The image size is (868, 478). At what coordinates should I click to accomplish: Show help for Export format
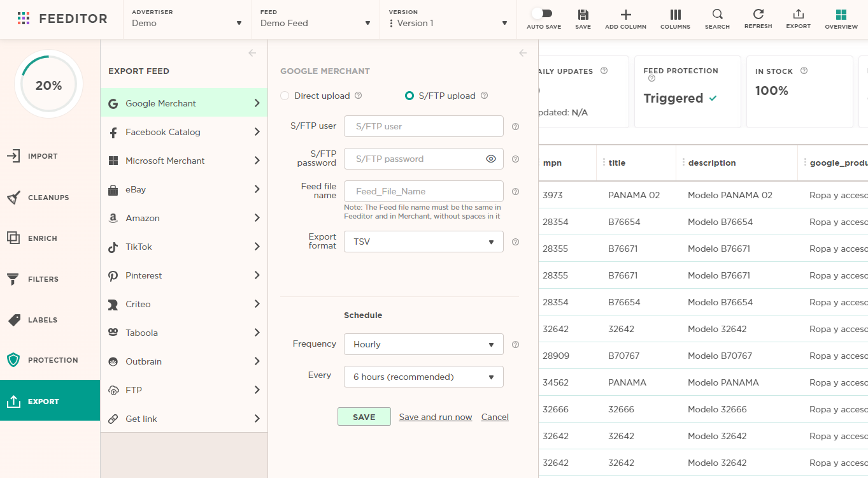point(515,242)
